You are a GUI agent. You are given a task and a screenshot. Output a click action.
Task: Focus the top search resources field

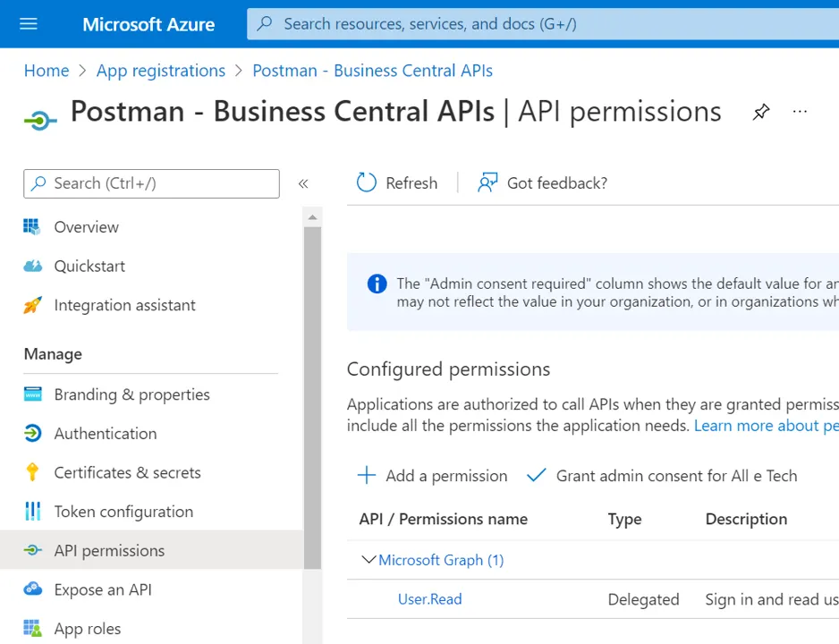coord(543,24)
